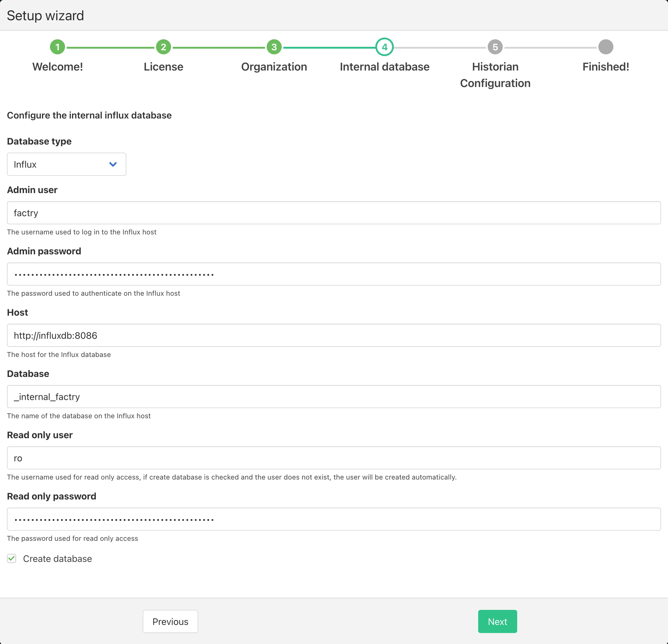This screenshot has height=644, width=668.
Task: Click the Finished step circle
Action: pyautogui.click(x=606, y=47)
